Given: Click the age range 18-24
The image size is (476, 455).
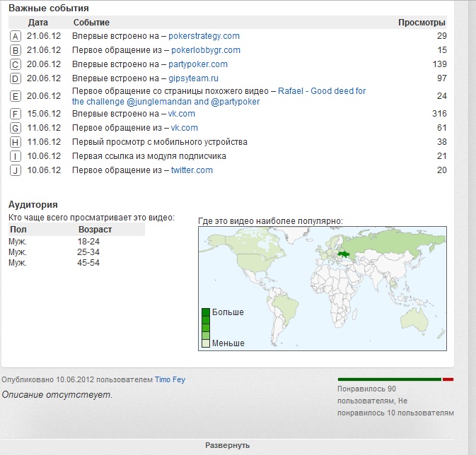Looking at the screenshot, I should [x=88, y=242].
